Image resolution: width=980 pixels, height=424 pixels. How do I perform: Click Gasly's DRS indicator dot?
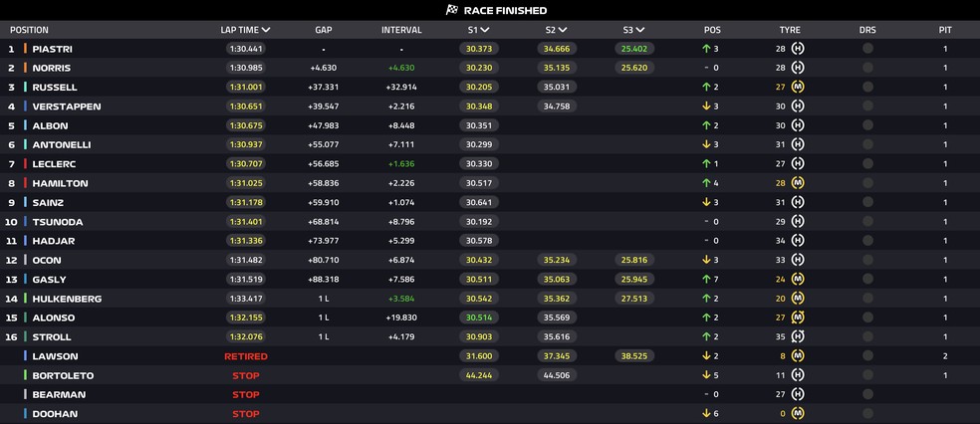coord(867,279)
